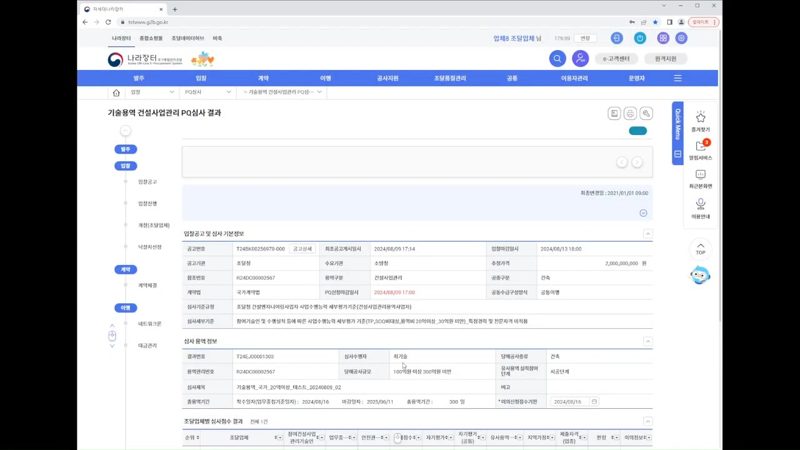Click the 원격지원 button
Screen dimensions: 800x450
pyautogui.click(x=666, y=59)
